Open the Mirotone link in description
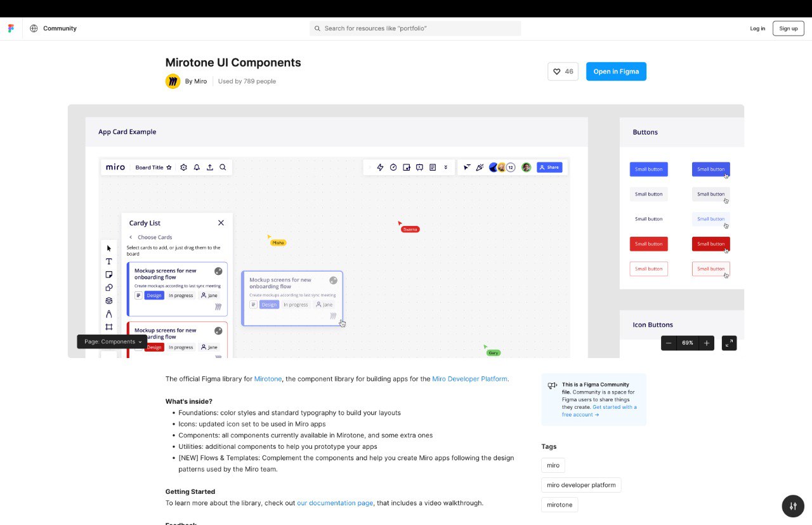The image size is (812, 525). pyautogui.click(x=268, y=379)
